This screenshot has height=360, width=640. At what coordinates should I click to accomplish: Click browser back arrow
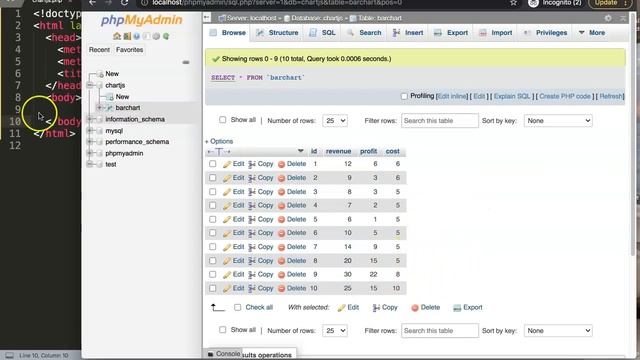click(x=93, y=3)
